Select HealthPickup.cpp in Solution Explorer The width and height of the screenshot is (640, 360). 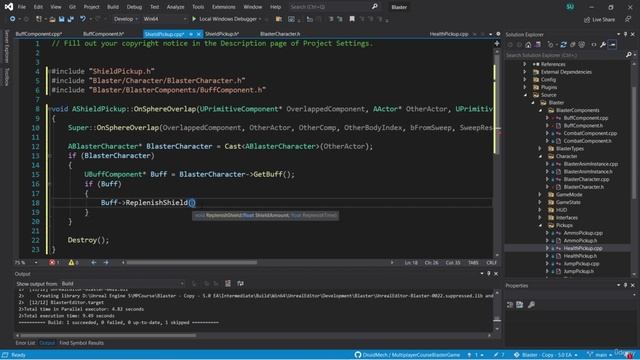pyautogui.click(x=582, y=248)
